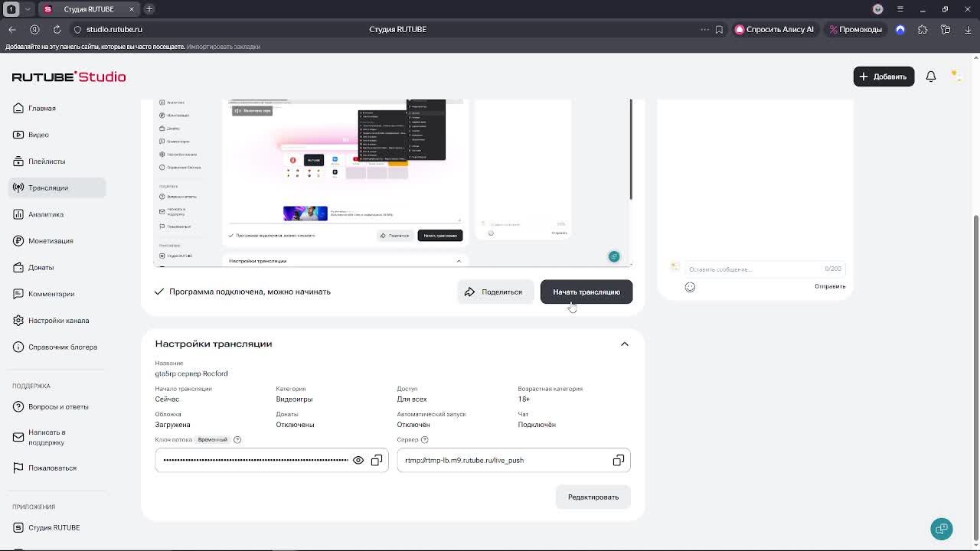Open Настройки канала
This screenshot has height=551, width=980.
tap(57, 321)
